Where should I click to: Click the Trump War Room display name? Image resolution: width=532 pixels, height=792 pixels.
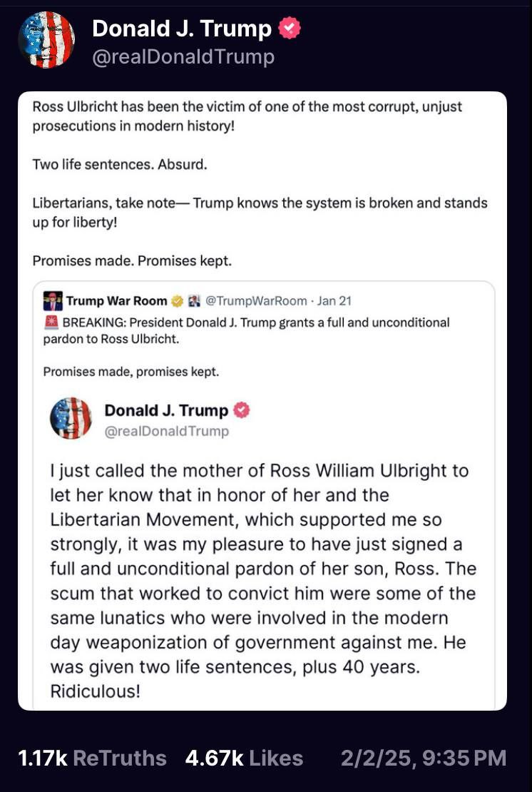point(116,301)
